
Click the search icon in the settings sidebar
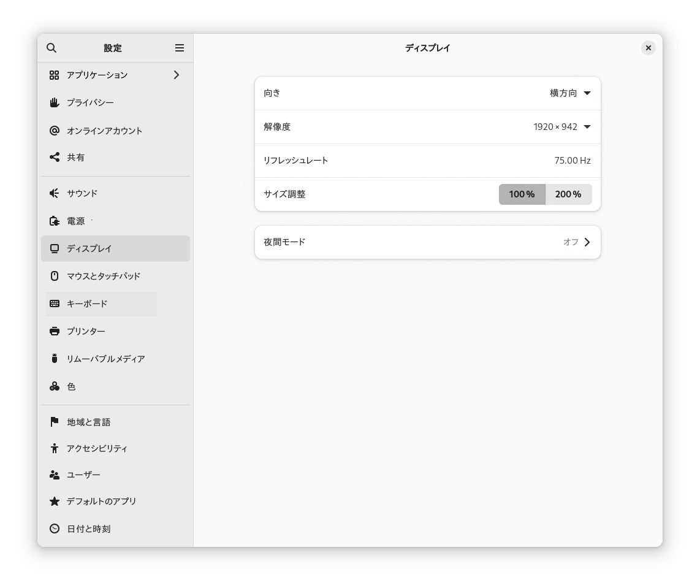click(51, 48)
